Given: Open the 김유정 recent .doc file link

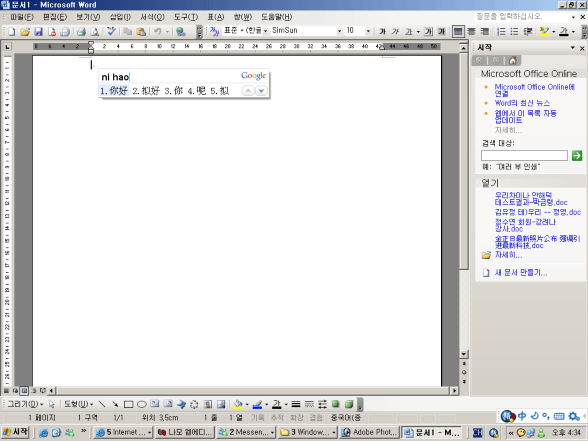Looking at the screenshot, I should coord(538,212).
